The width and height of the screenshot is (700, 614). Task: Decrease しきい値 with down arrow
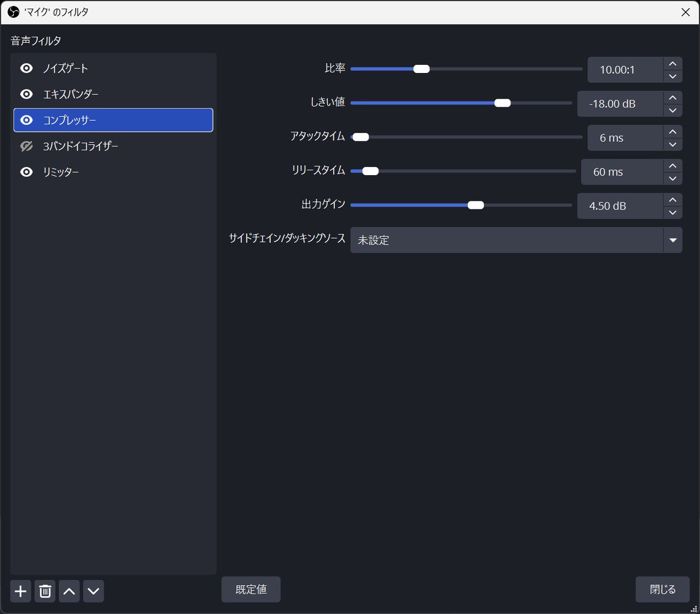[x=673, y=110]
